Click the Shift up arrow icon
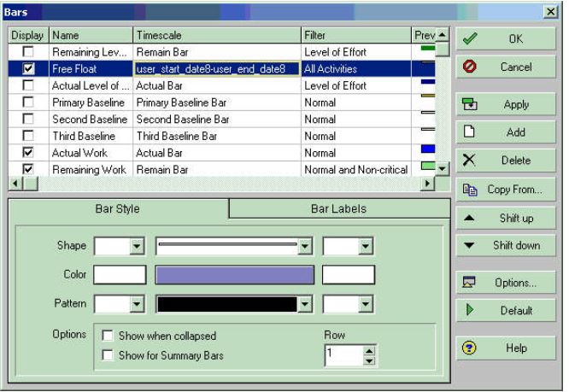569x392 pixels. pos(469,218)
